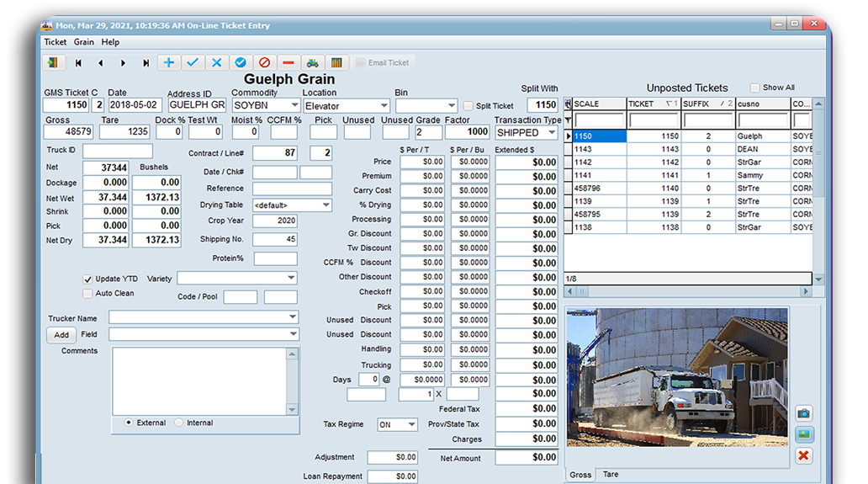Click the Protein% input field
Screen dimensions: 868x484
tap(275, 258)
